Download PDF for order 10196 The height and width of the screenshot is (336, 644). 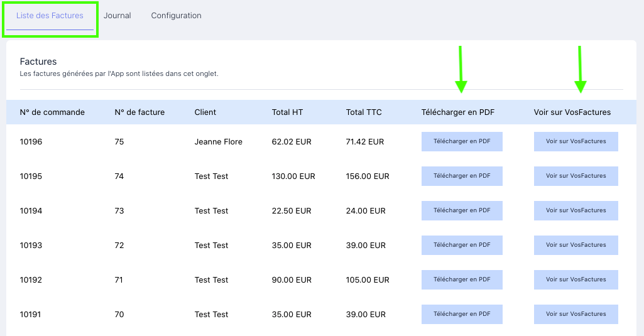pos(462,142)
